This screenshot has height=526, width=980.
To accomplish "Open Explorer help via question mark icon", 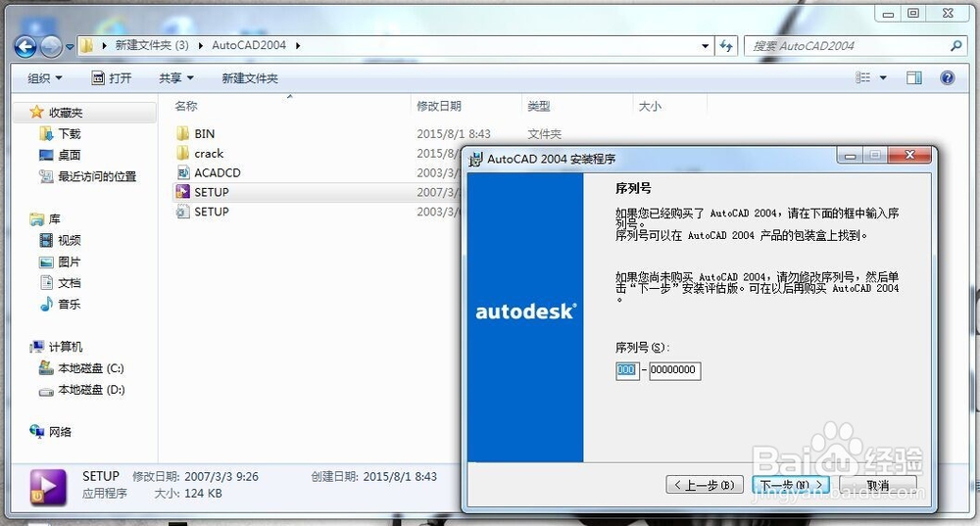I will 948,77.
